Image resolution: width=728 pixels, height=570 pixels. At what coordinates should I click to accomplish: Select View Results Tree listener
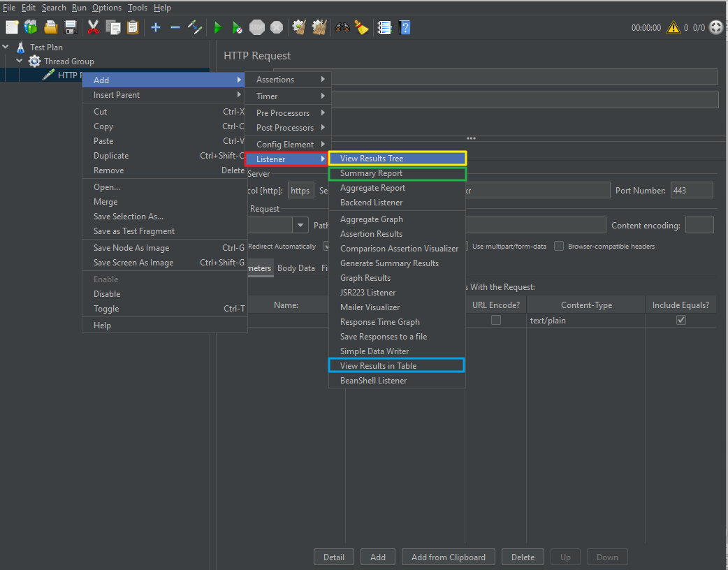[397, 159]
